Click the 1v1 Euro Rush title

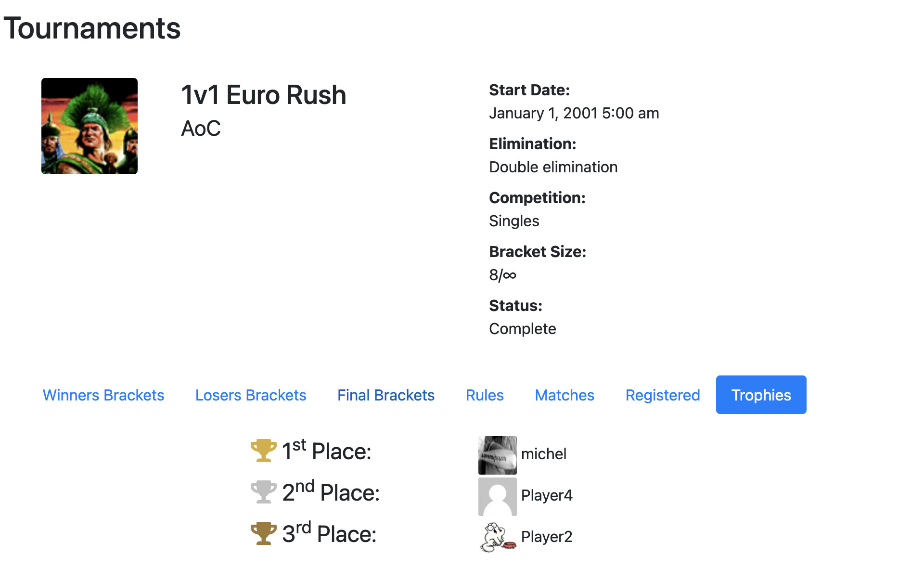[x=264, y=95]
